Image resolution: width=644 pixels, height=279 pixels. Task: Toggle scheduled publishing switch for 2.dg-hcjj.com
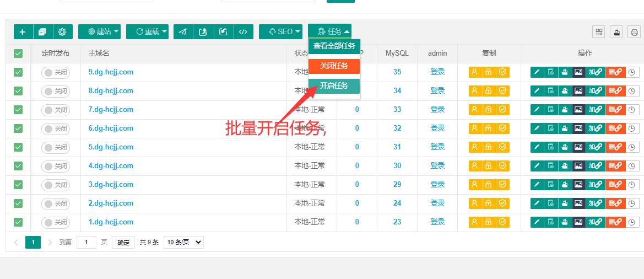click(56, 203)
